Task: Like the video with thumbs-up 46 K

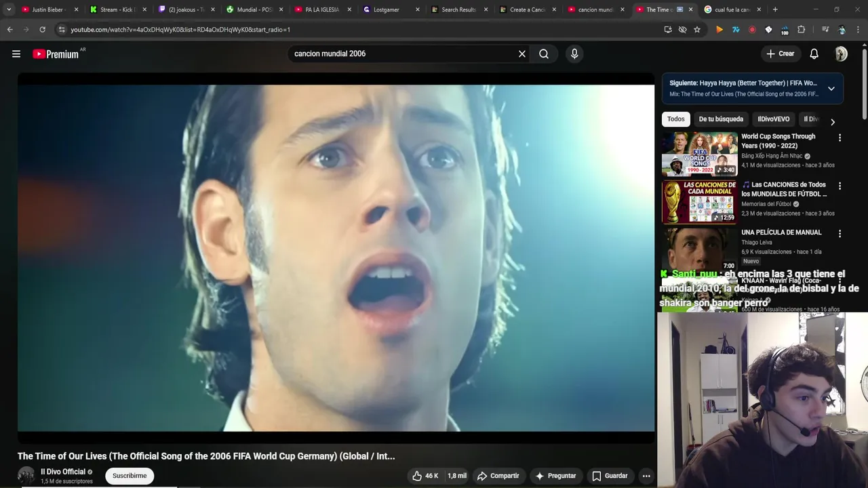Action: 425,476
